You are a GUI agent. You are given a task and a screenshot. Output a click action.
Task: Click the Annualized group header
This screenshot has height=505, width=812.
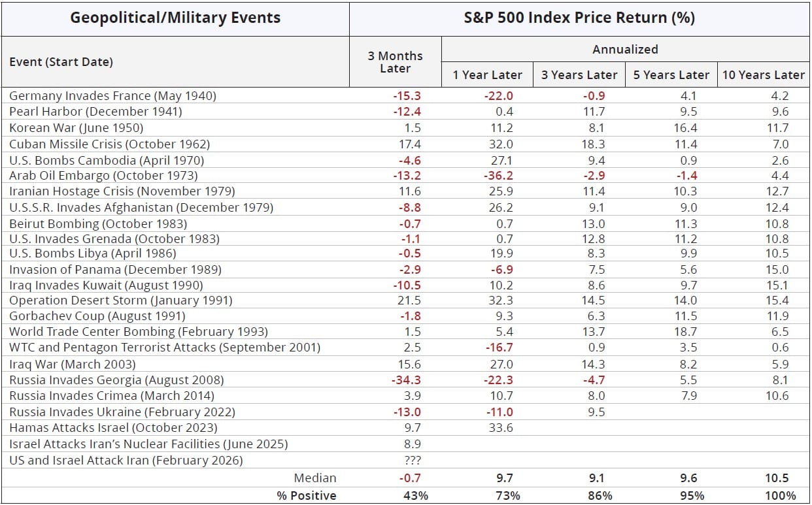(x=625, y=50)
